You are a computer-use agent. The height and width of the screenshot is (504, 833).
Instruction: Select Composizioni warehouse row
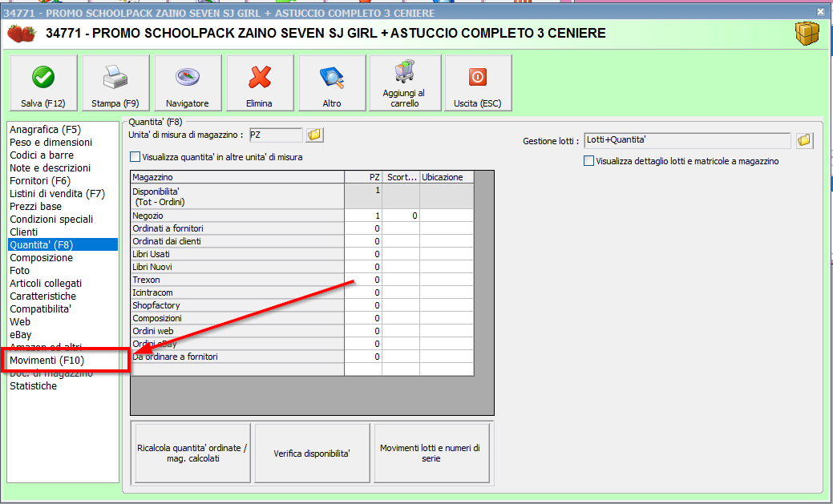pyautogui.click(x=237, y=318)
